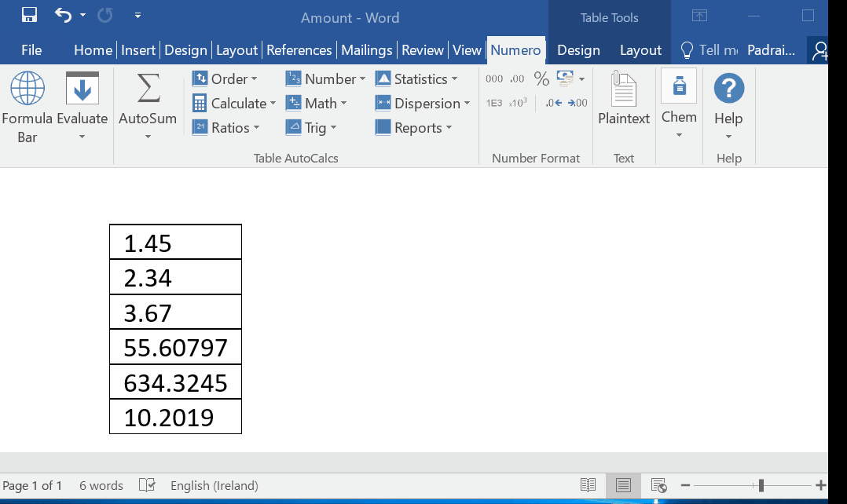
Task: Click the Formula Bar globe icon
Action: click(x=27, y=89)
